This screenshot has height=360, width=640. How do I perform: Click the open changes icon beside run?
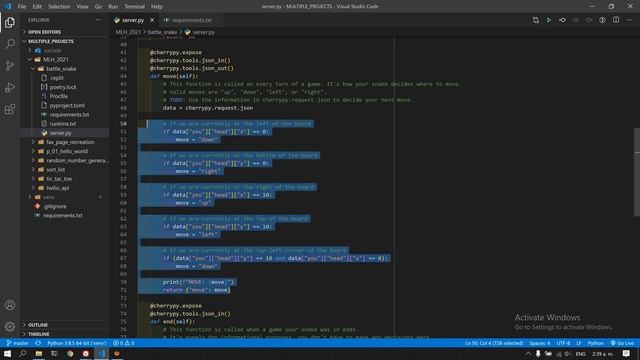pyautogui.click(x=562, y=20)
